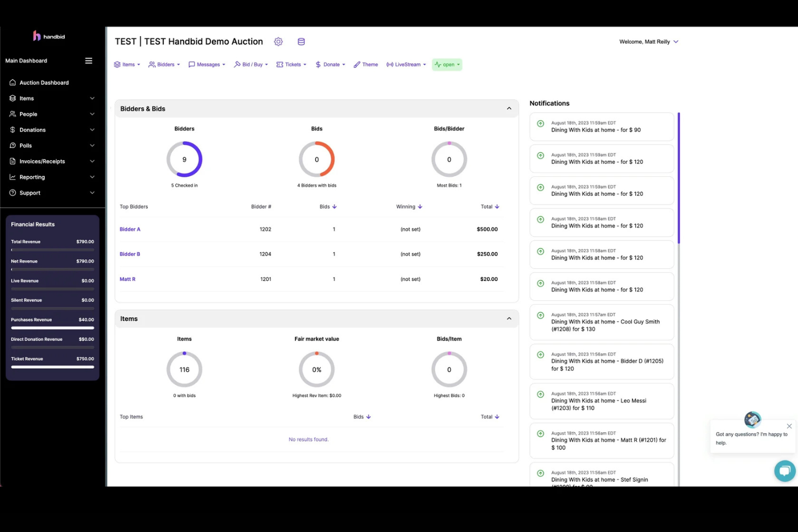
Task: Open the Bid / Buy dropdown
Action: 250,64
